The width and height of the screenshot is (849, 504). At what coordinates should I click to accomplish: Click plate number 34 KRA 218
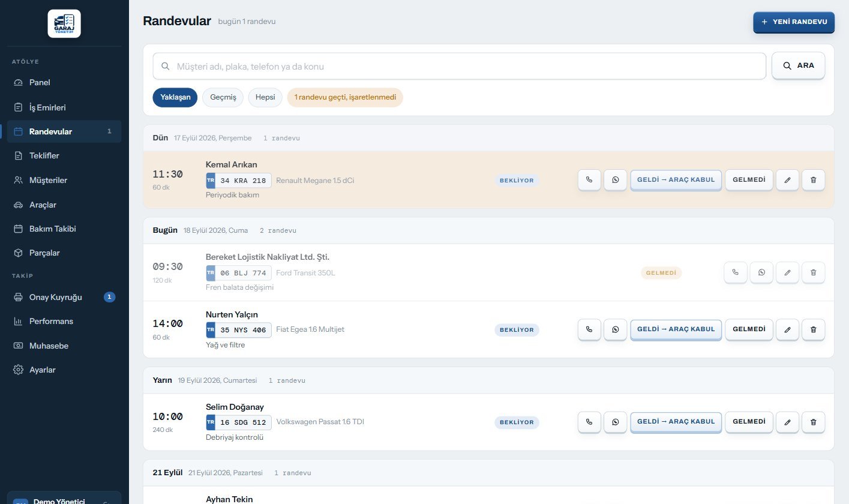239,181
